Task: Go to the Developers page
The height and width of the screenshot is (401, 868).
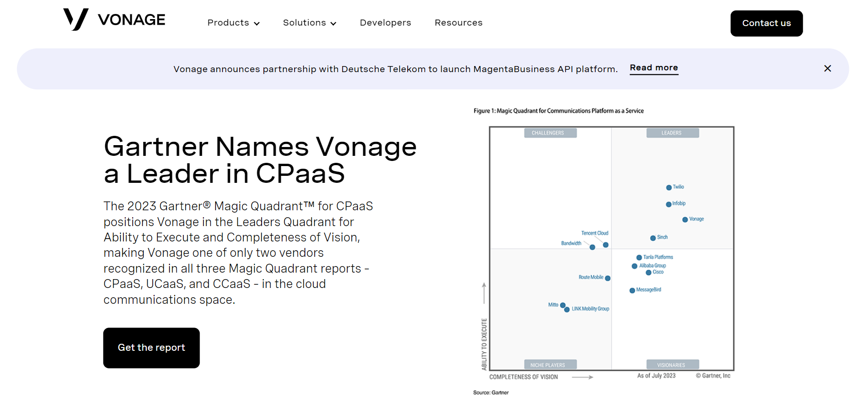Action: coord(385,23)
